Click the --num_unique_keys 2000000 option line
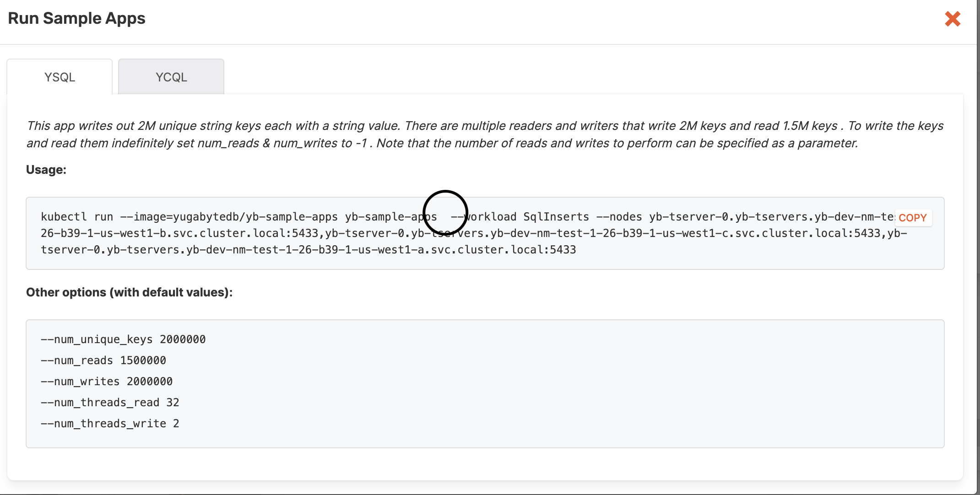This screenshot has height=495, width=980. (x=123, y=339)
